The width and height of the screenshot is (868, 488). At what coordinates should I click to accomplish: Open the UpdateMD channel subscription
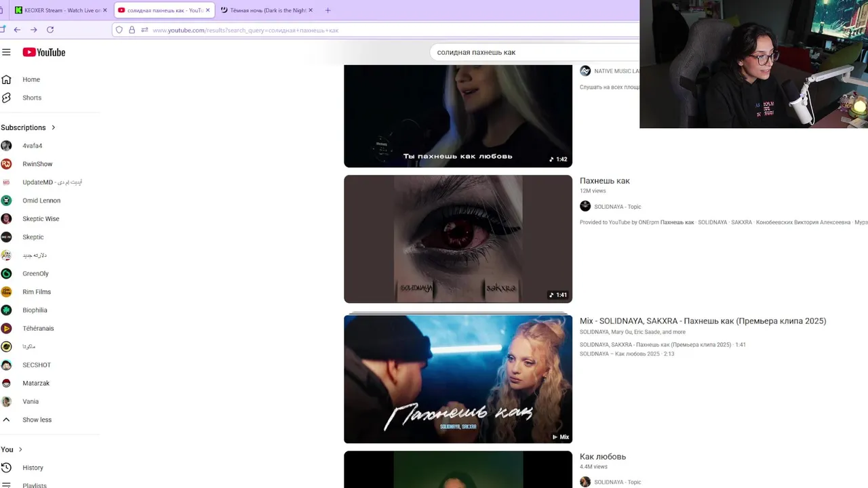(x=52, y=182)
